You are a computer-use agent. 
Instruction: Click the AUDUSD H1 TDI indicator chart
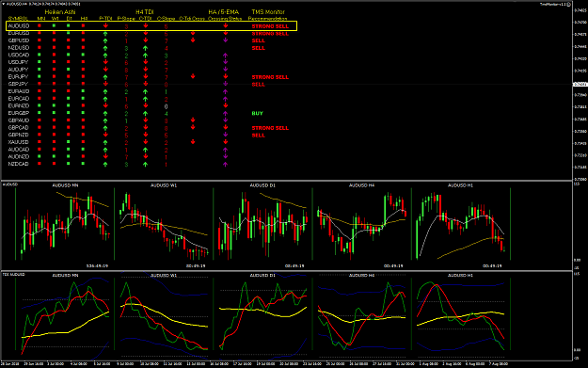click(x=460, y=314)
